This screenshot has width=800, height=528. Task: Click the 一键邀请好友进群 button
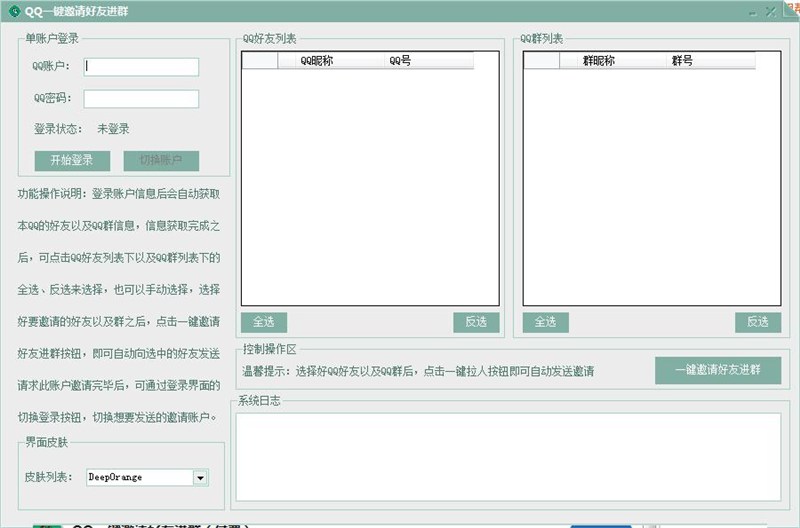point(717,370)
